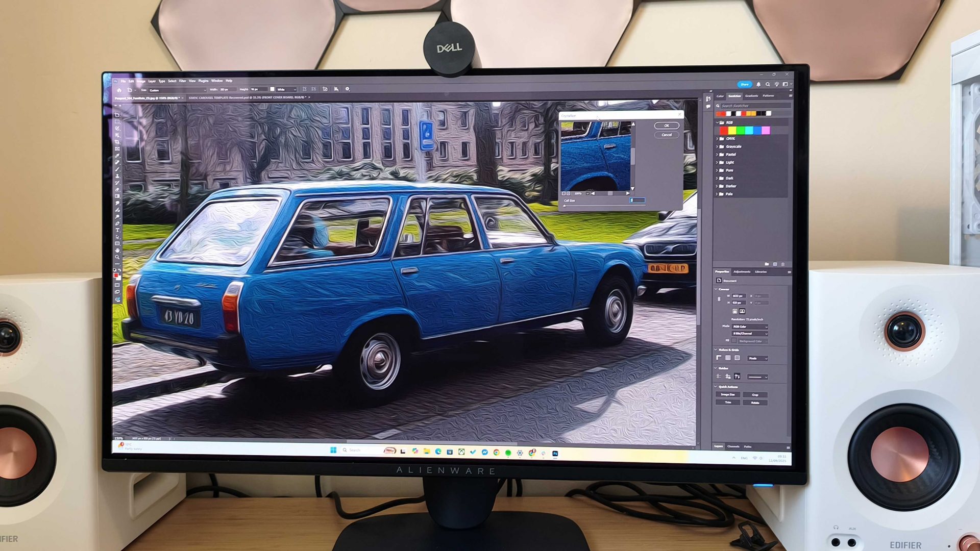Toggle the grid icon in Rulers & Grids
The height and width of the screenshot is (551, 980).
click(728, 358)
